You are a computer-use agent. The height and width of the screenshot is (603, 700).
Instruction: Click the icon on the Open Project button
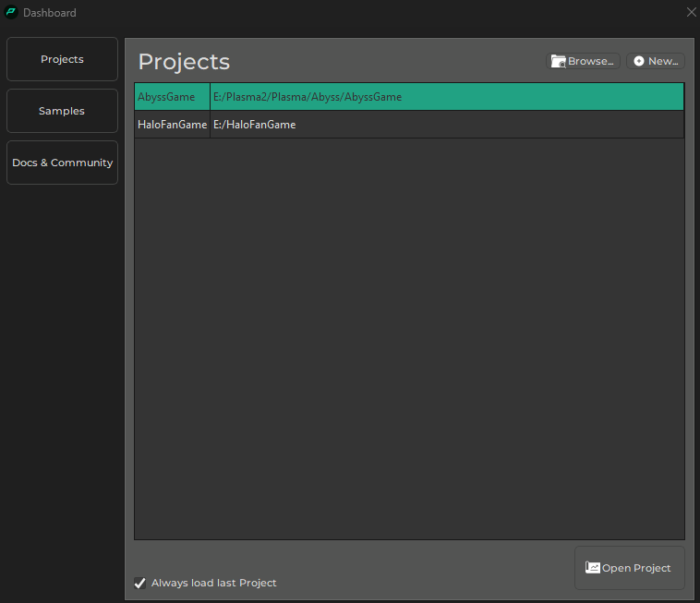[593, 568]
